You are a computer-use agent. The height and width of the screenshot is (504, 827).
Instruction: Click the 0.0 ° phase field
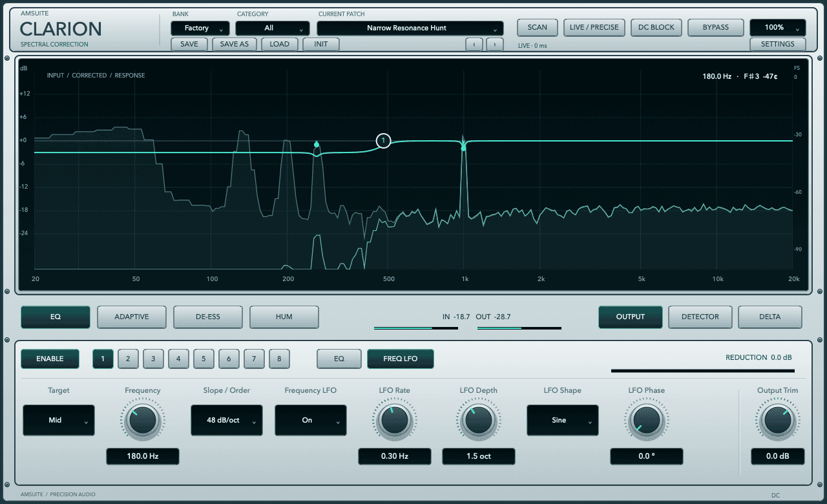[646, 456]
